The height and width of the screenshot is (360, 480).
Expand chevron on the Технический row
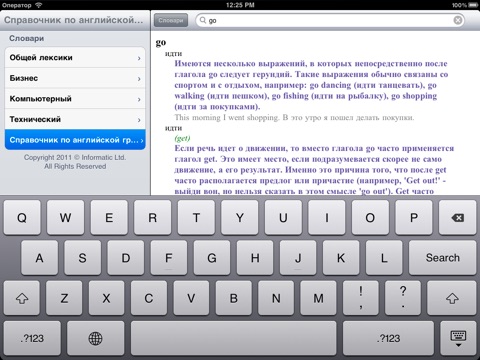tap(139, 120)
